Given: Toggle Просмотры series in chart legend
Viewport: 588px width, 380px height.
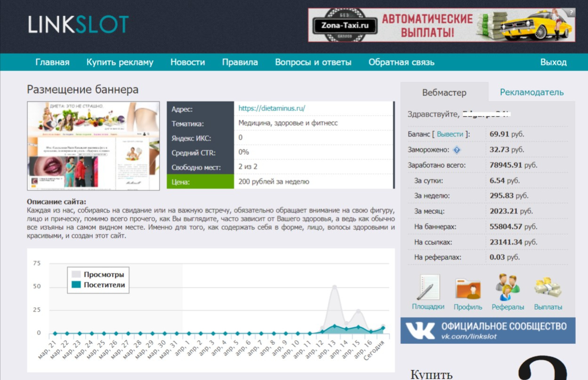Looking at the screenshot, I should point(98,274).
